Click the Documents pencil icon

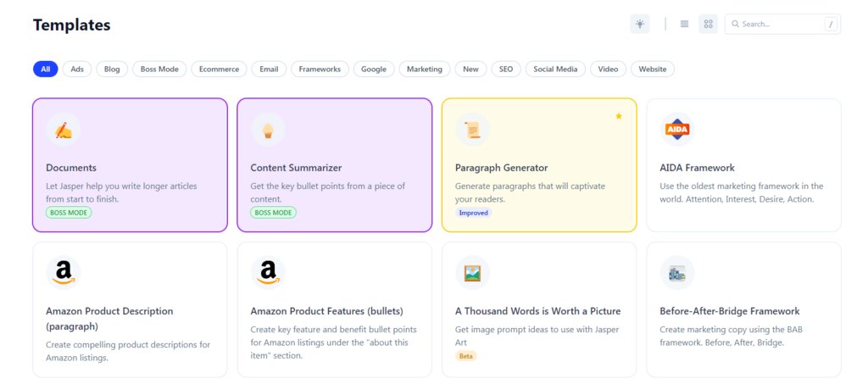64,130
